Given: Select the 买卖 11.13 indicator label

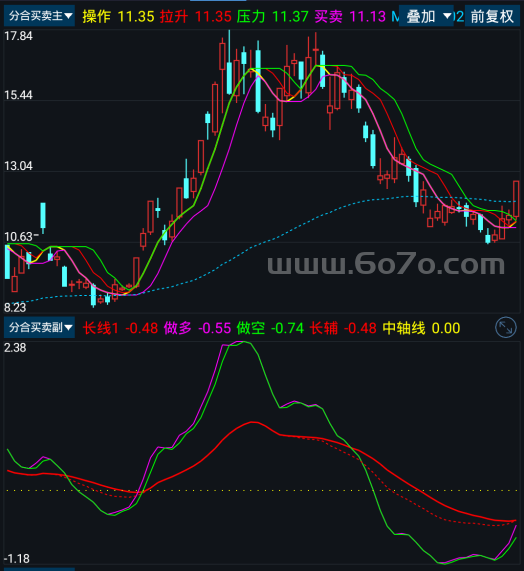Looking at the screenshot, I should click(x=350, y=16).
